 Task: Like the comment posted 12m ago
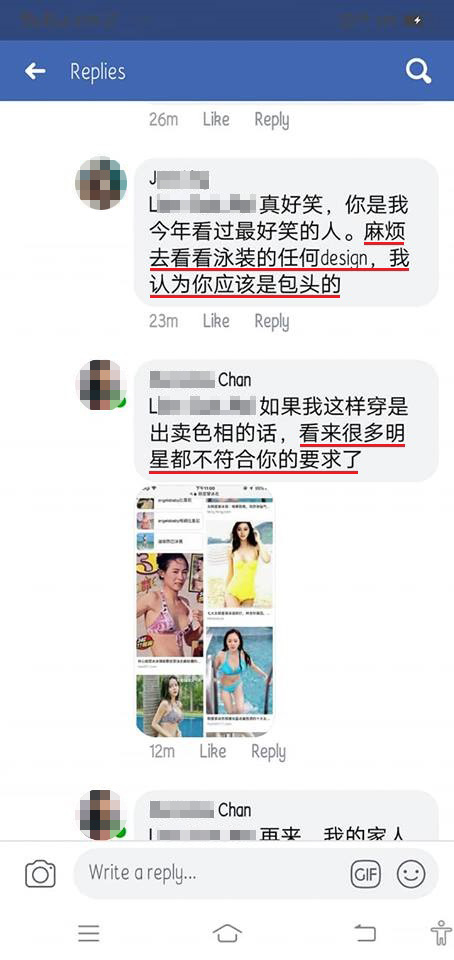[x=213, y=751]
